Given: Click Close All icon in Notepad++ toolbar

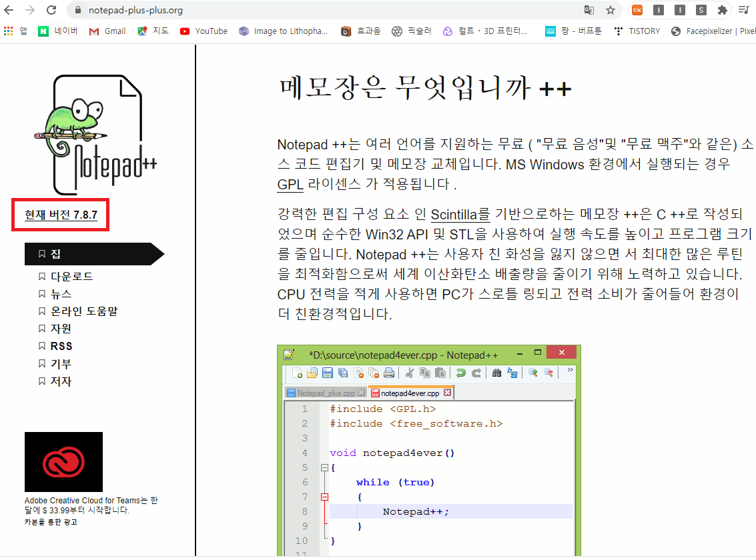Looking at the screenshot, I should tap(374, 373).
